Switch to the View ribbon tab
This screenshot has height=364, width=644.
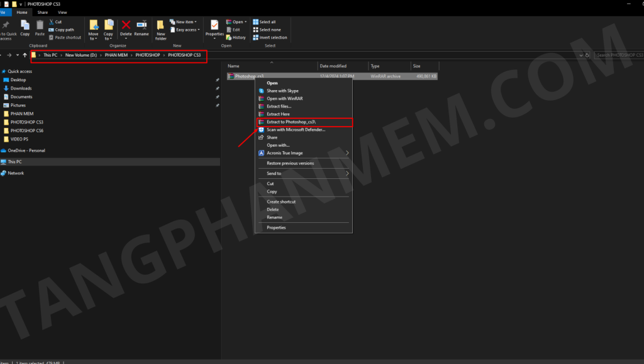tap(62, 12)
